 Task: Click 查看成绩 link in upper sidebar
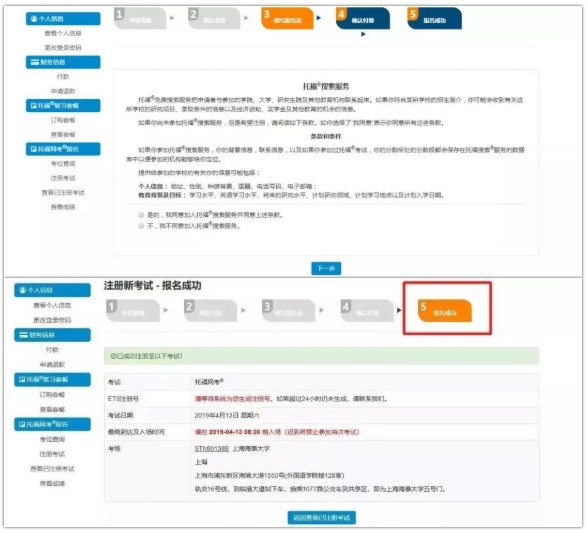click(x=63, y=207)
